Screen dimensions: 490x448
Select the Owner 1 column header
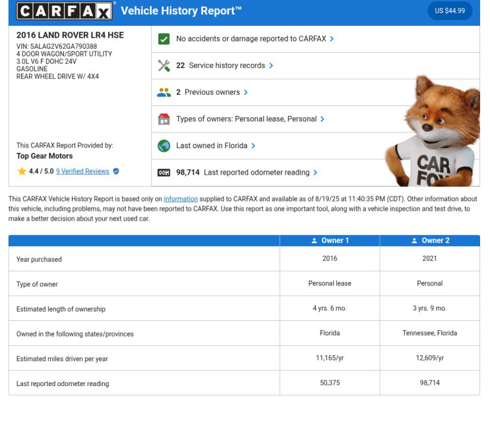coord(330,240)
